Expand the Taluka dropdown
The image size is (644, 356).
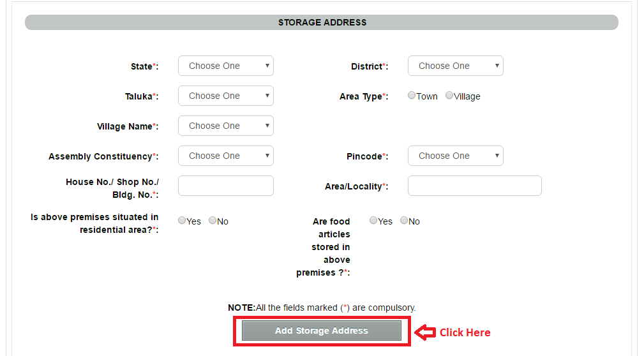pyautogui.click(x=225, y=96)
